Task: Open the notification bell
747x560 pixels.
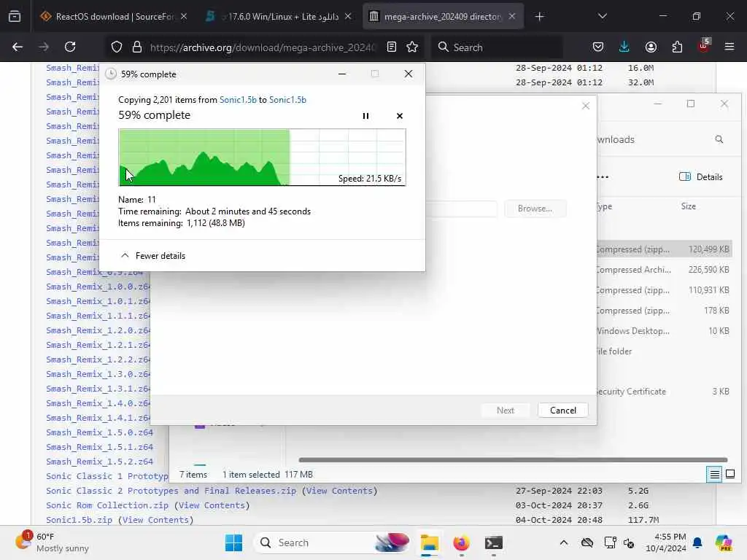Action: point(697,542)
